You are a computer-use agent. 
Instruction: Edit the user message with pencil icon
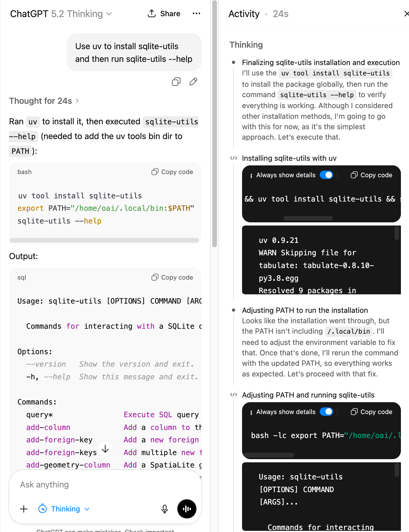click(x=193, y=82)
